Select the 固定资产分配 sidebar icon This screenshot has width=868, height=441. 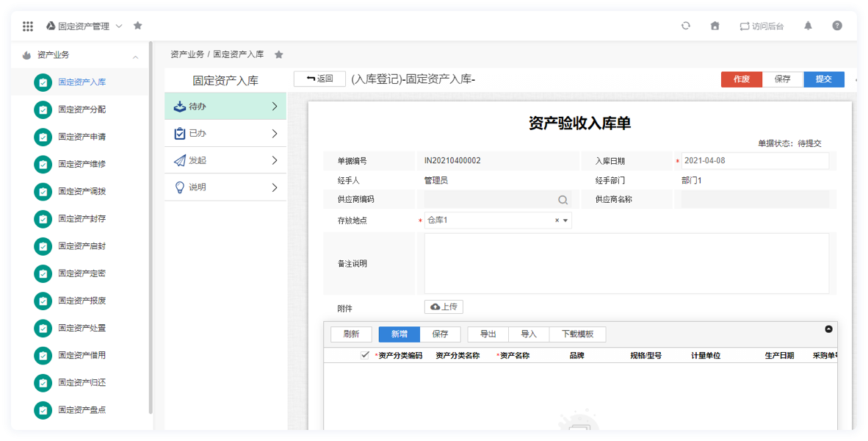pyautogui.click(x=43, y=110)
